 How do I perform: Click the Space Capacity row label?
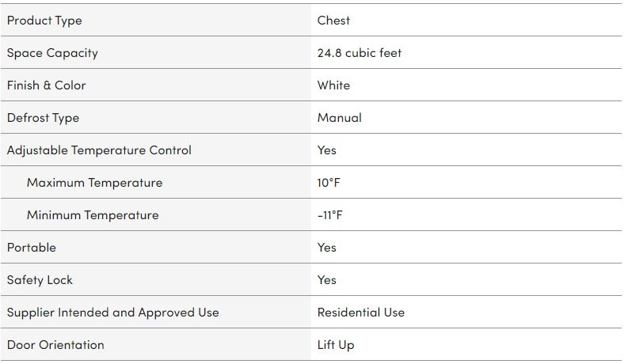pyautogui.click(x=52, y=53)
